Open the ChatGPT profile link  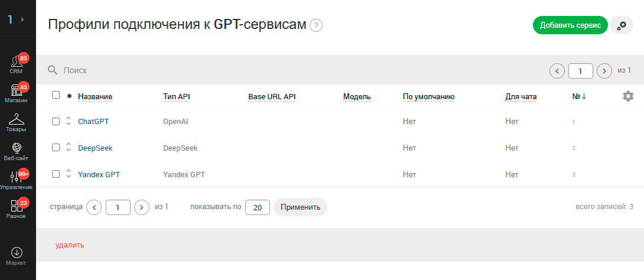(93, 122)
